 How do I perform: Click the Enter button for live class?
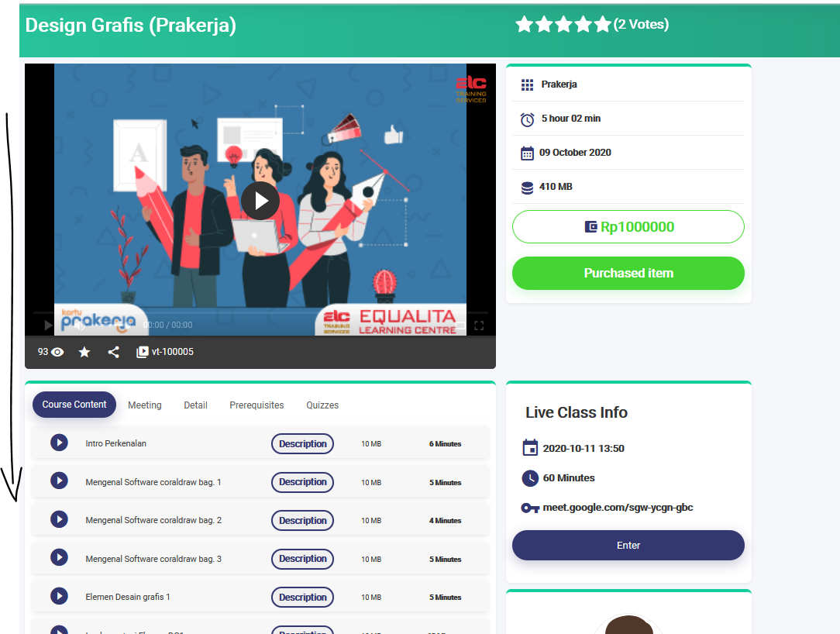click(x=628, y=545)
